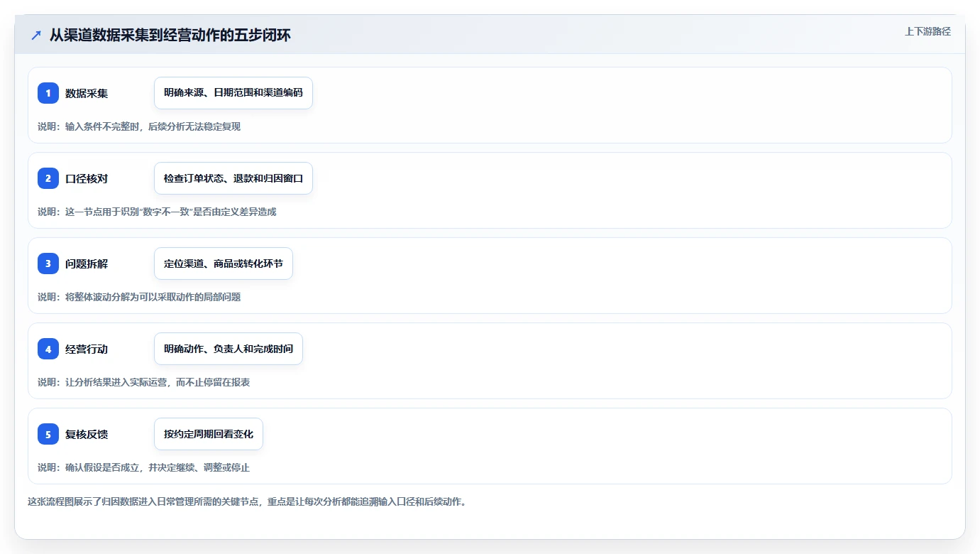Select the 上下游路径 label in header
980x554 pixels.
(927, 32)
